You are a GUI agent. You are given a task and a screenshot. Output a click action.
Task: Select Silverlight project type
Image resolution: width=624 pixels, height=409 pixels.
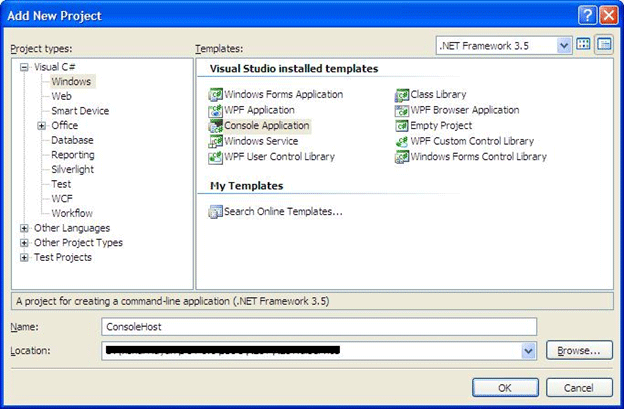click(x=72, y=170)
